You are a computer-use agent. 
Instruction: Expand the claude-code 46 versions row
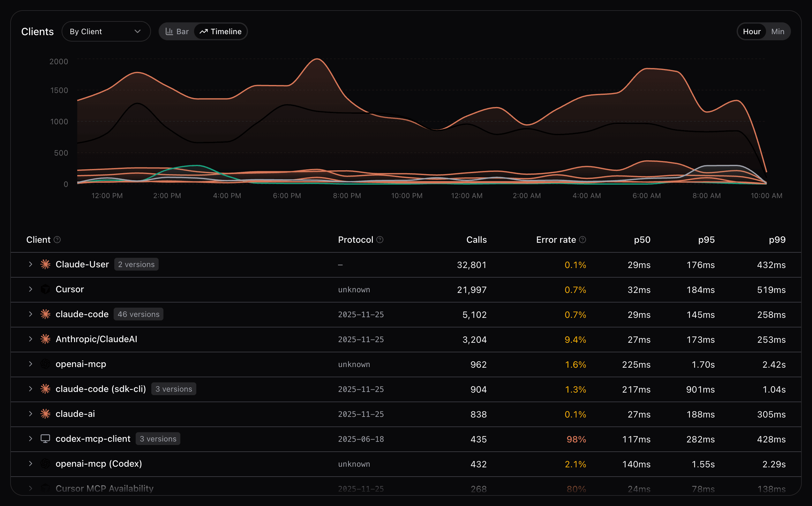30,314
